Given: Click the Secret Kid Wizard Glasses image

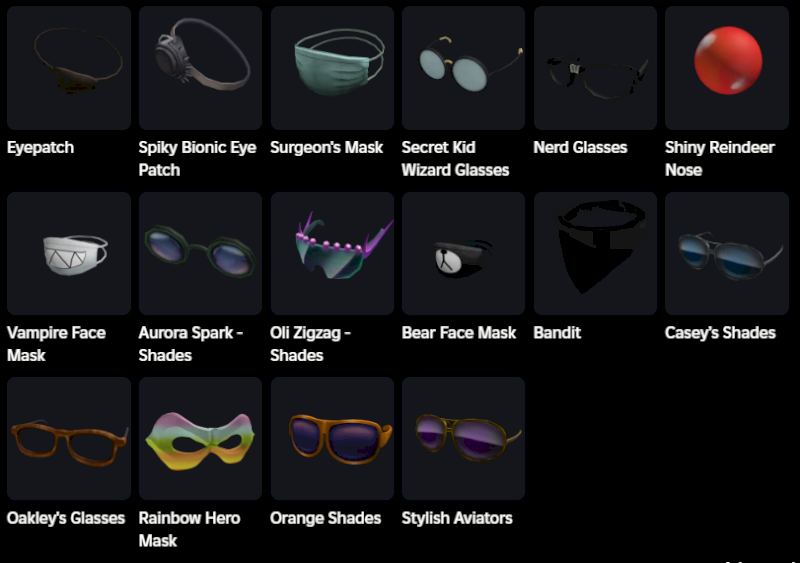Looking at the screenshot, I should (463, 68).
